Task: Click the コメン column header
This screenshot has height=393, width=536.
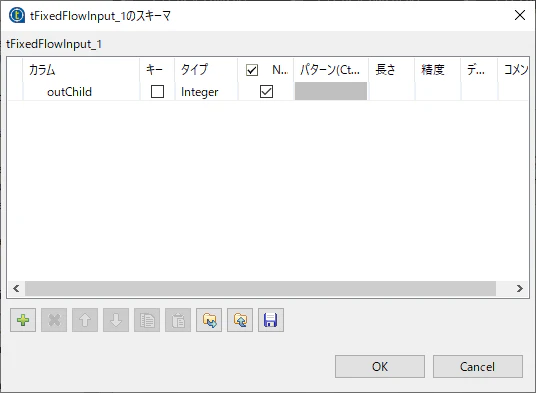Action: (513, 70)
